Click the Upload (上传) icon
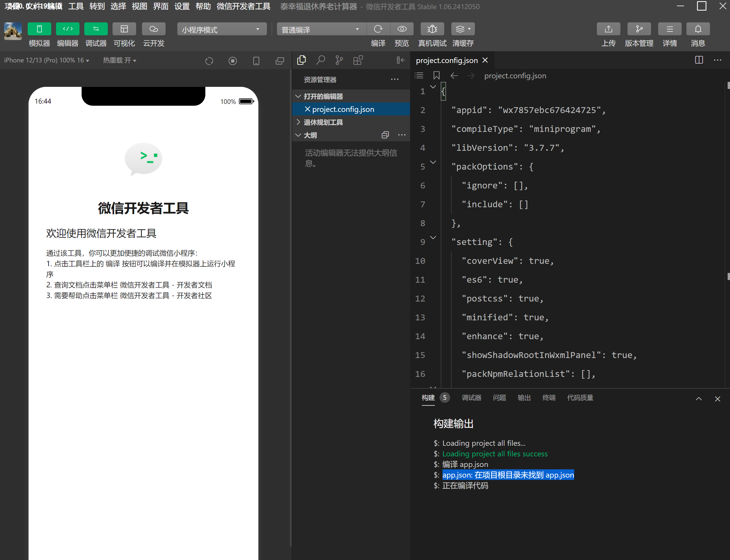 point(609,29)
